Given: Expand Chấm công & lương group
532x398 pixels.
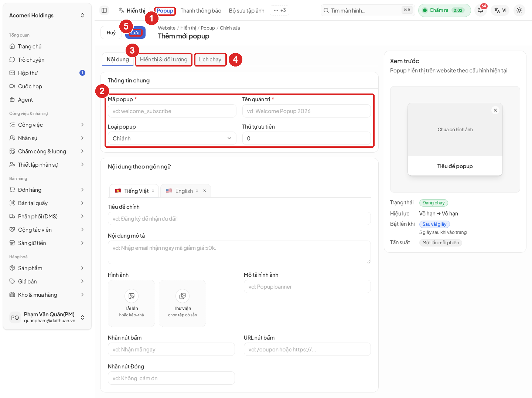Looking at the screenshot, I should tap(47, 152).
